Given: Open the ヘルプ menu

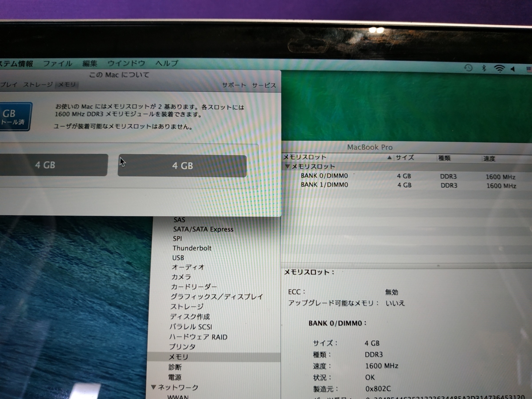Looking at the screenshot, I should tap(167, 63).
